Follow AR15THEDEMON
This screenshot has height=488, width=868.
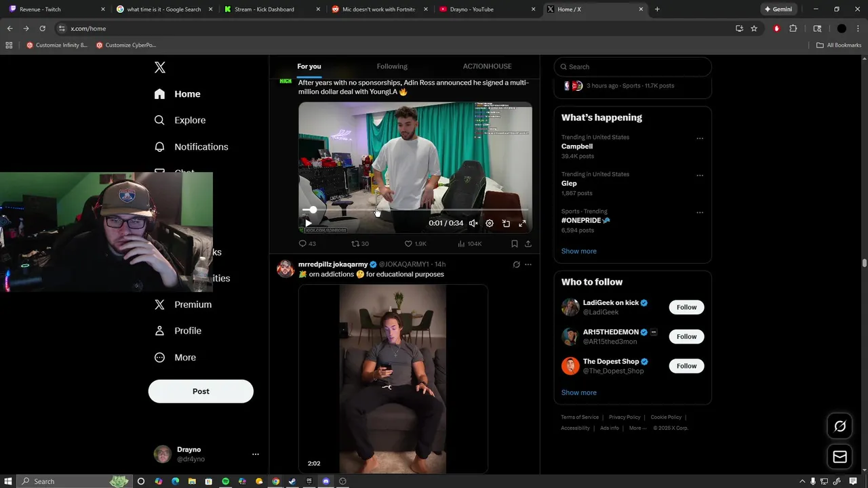coord(686,336)
